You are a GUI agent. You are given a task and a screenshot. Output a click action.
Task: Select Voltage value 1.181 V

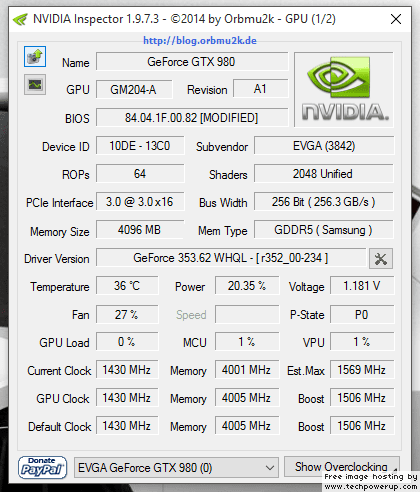coord(362,286)
